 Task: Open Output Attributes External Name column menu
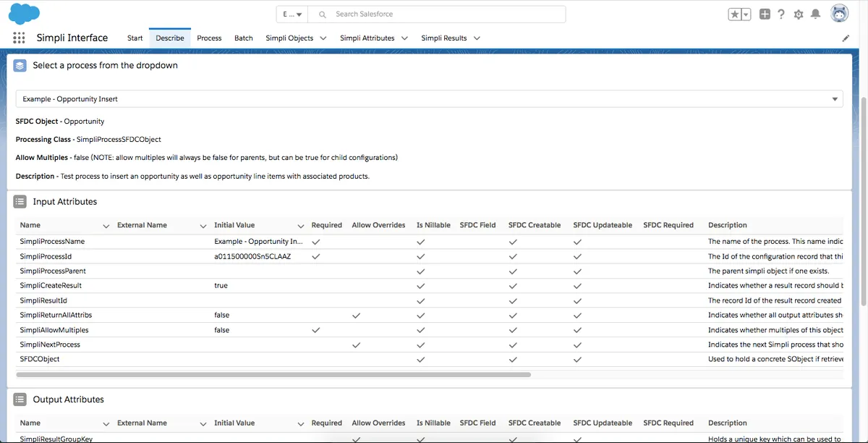tap(203, 423)
